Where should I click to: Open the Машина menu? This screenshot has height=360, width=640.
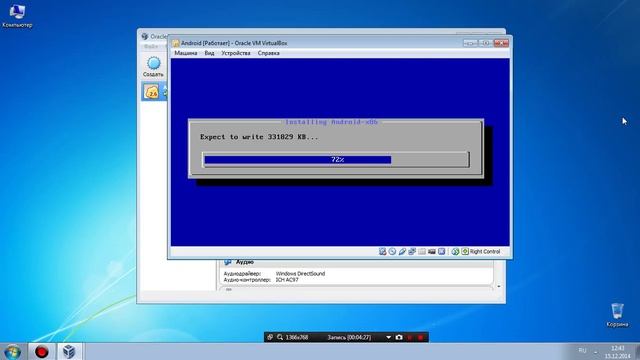[x=186, y=53]
